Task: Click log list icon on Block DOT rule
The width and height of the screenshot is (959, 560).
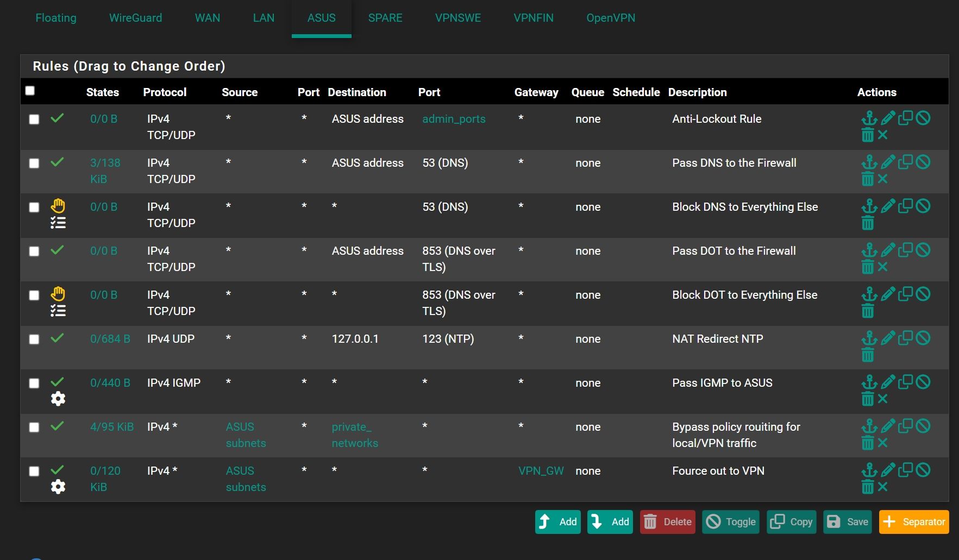Action: tap(58, 311)
